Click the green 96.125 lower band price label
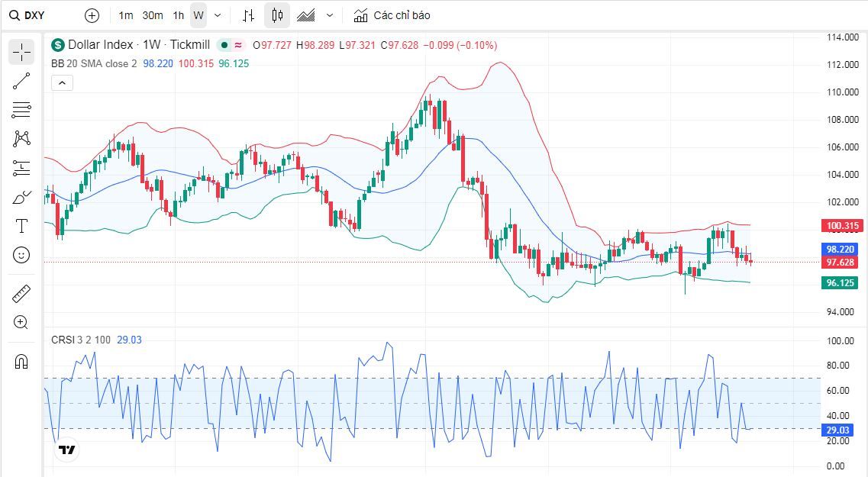The width and height of the screenshot is (868, 477). (x=841, y=283)
